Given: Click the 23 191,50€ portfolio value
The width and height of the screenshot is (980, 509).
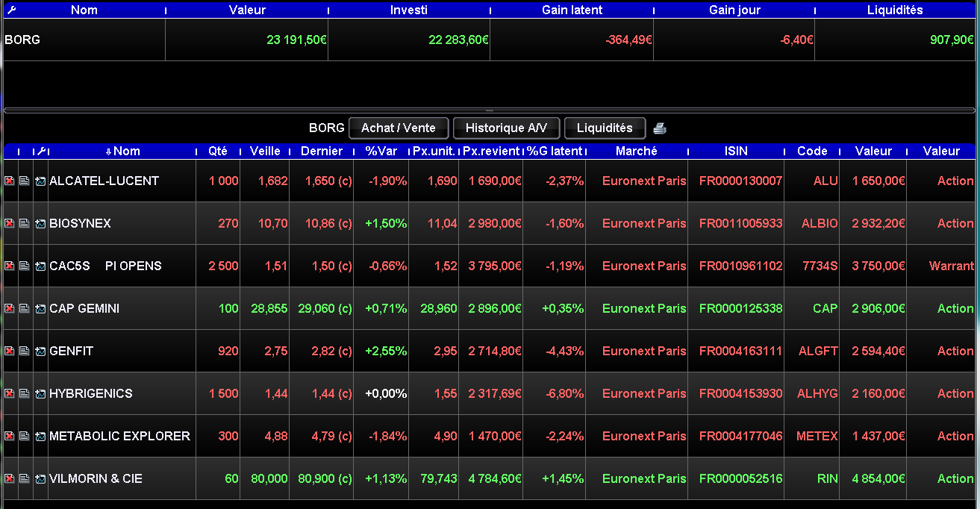Looking at the screenshot, I should tap(296, 40).
